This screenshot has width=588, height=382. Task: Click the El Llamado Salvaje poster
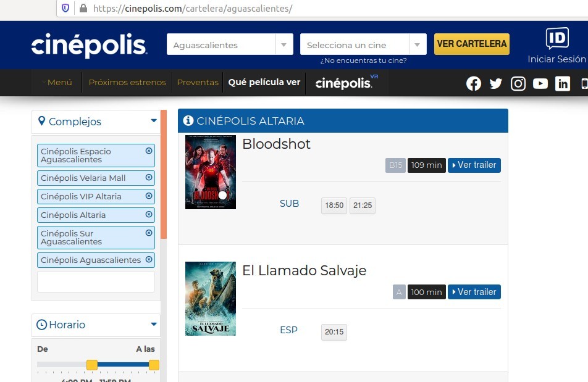pos(211,299)
